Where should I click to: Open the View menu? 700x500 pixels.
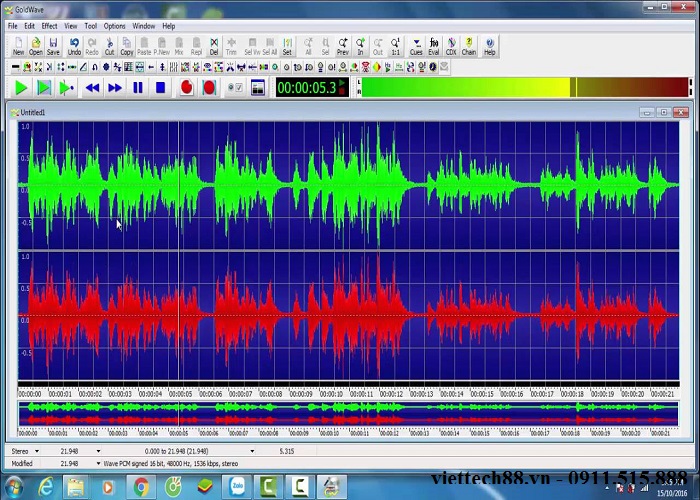pos(71,26)
